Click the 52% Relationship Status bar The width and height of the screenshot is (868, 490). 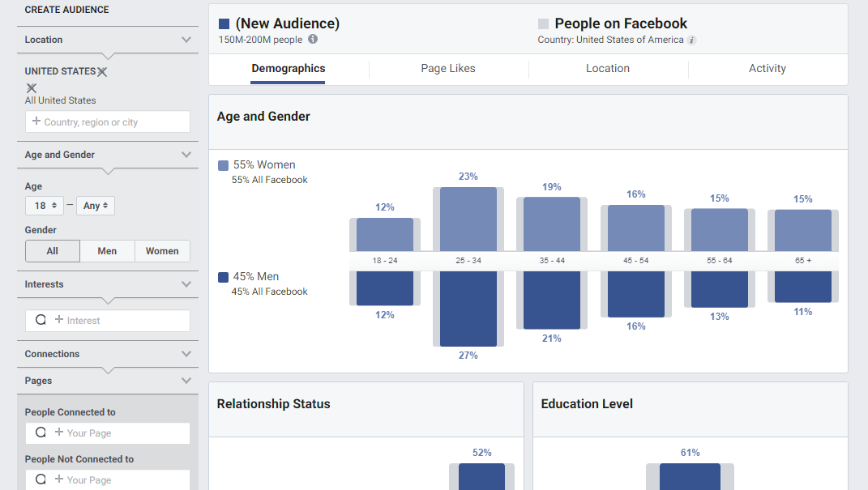481,477
